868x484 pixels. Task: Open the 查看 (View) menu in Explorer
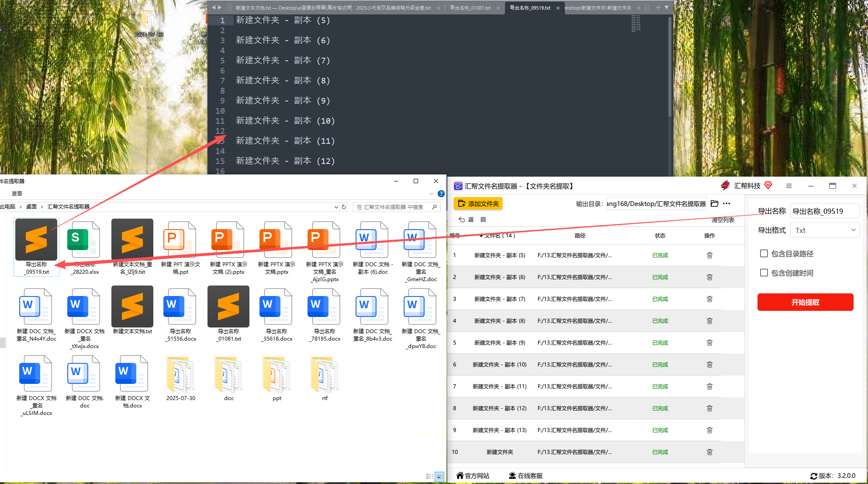[x=17, y=194]
